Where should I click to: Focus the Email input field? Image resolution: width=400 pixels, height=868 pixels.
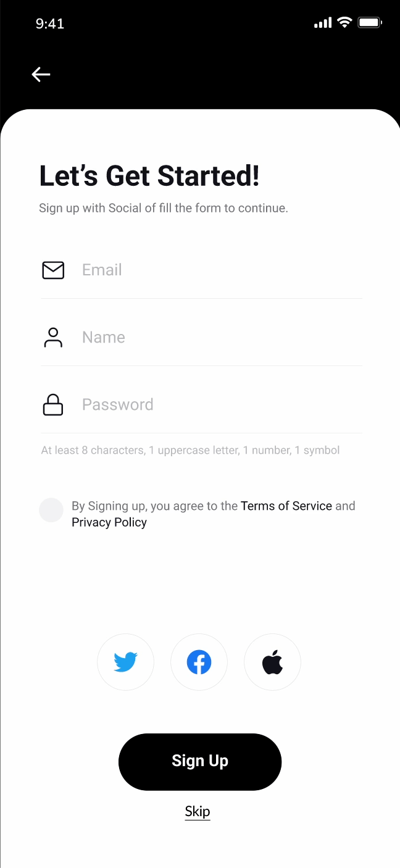(x=201, y=270)
